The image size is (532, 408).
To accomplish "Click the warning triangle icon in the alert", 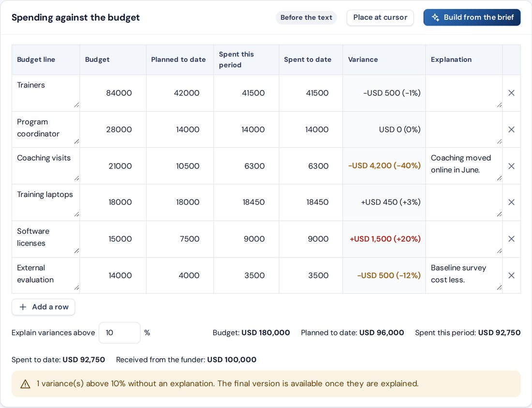I will point(25,384).
